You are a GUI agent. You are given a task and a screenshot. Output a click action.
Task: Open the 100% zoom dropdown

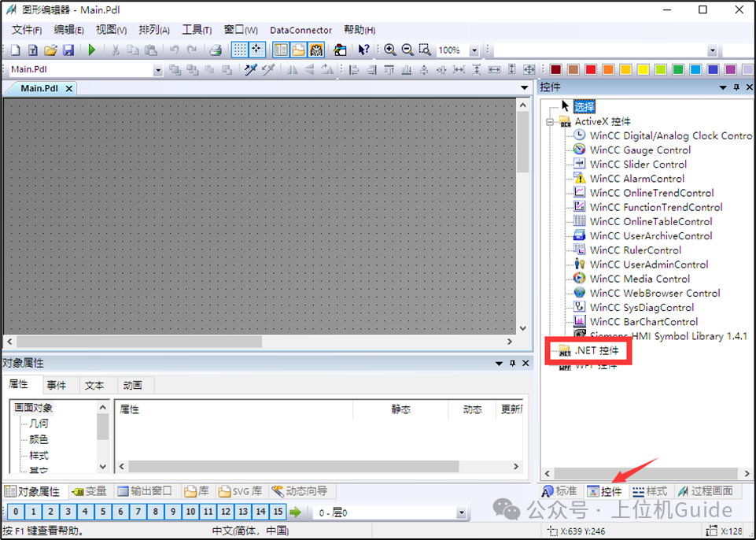click(474, 50)
